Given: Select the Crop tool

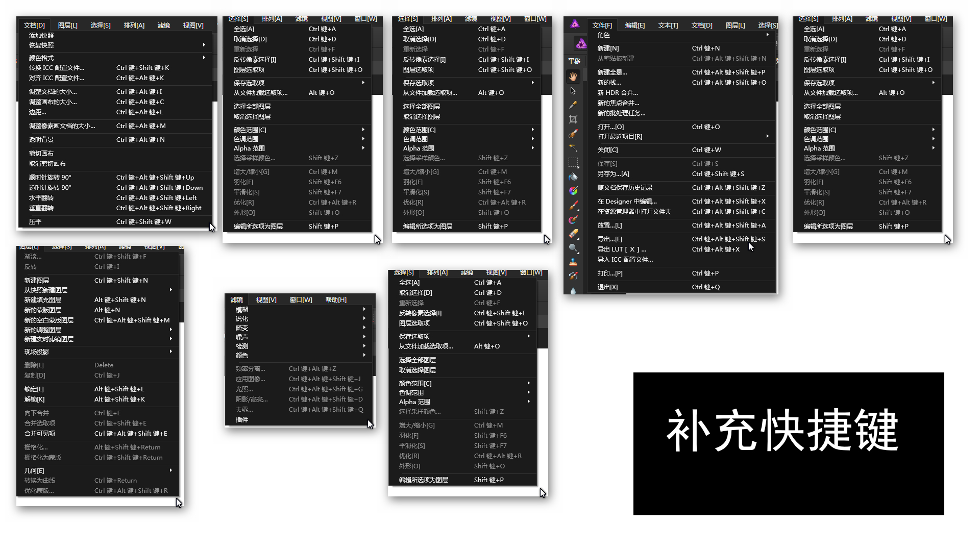Looking at the screenshot, I should click(573, 119).
